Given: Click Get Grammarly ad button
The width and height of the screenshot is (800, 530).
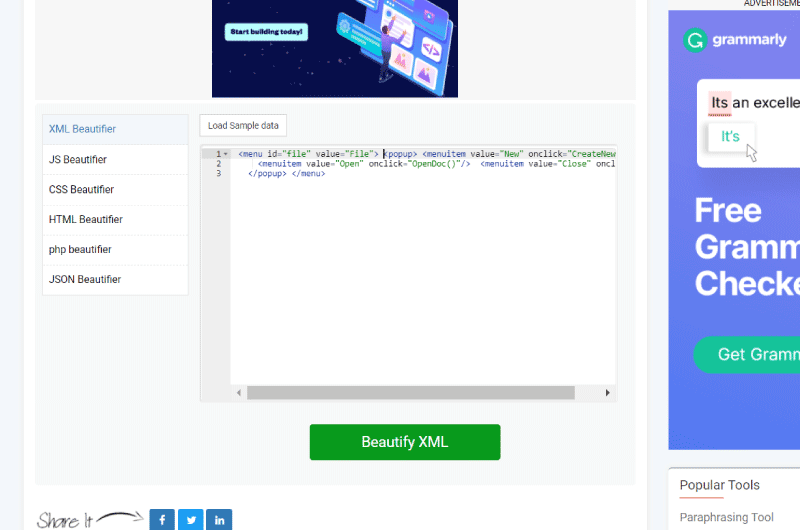Looking at the screenshot, I should (746, 355).
